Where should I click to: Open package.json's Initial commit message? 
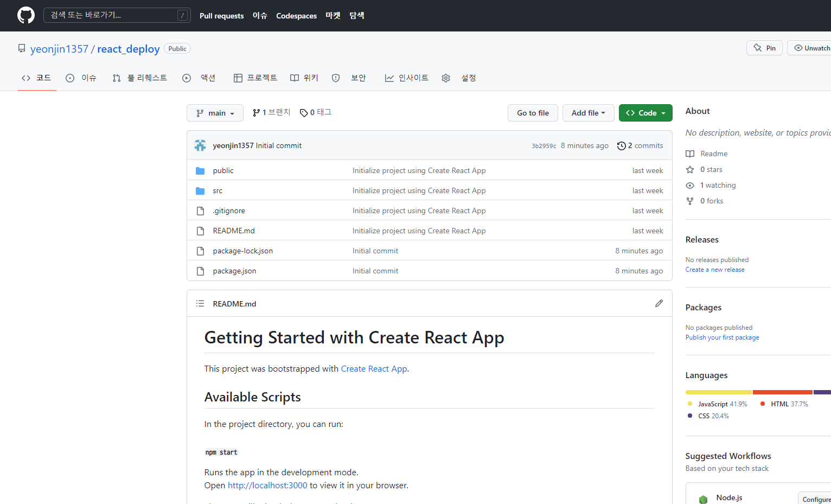click(x=375, y=271)
